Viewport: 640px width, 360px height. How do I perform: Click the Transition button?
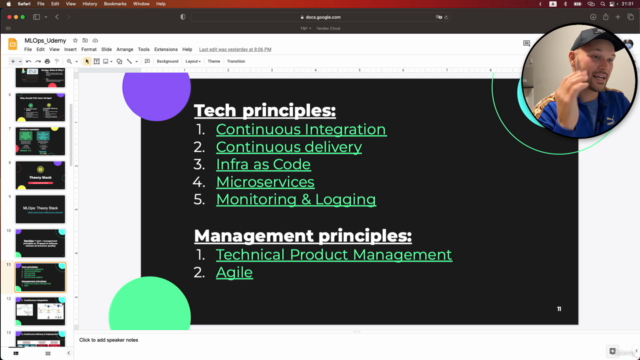(x=236, y=61)
